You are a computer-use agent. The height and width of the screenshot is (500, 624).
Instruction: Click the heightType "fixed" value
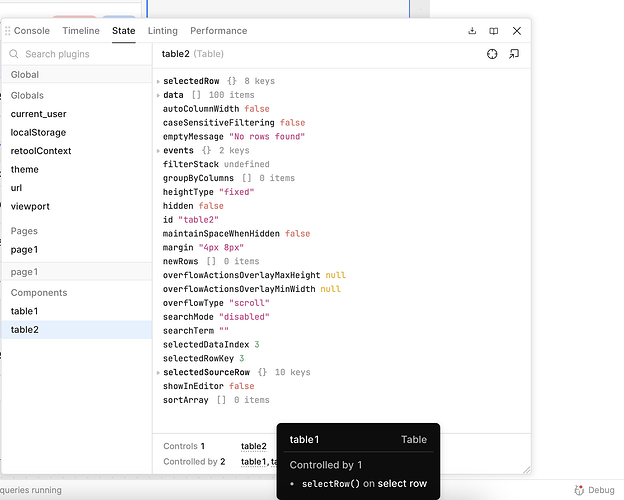click(x=236, y=192)
